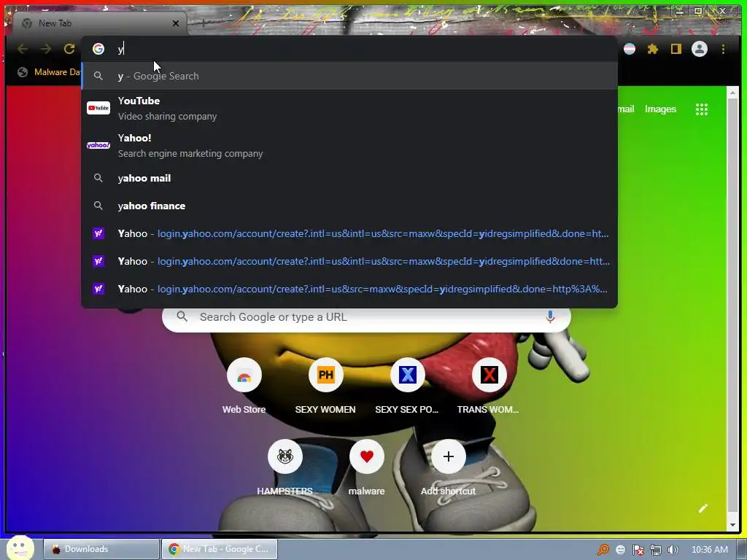Image resolution: width=747 pixels, height=560 pixels.
Task: Open a new tab with plus button
Action: point(203,23)
